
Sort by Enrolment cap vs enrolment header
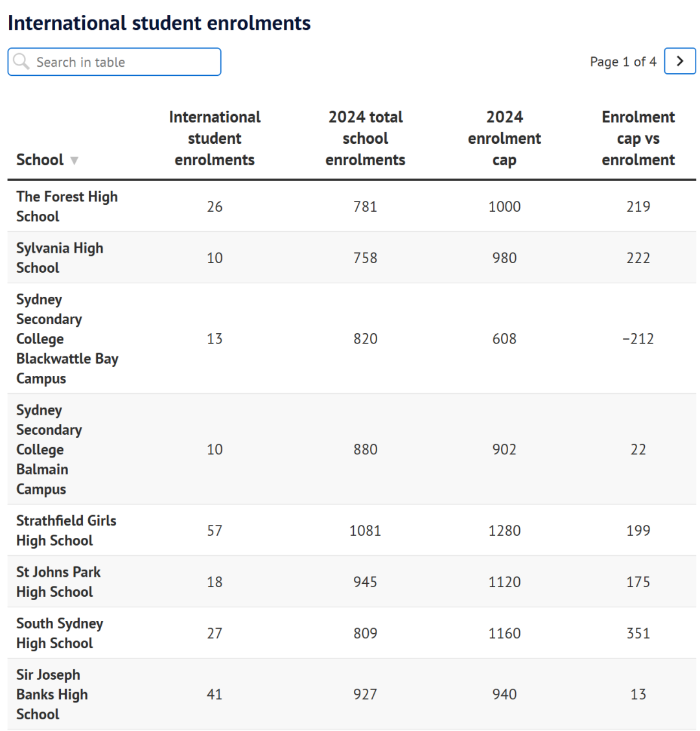coord(638,139)
